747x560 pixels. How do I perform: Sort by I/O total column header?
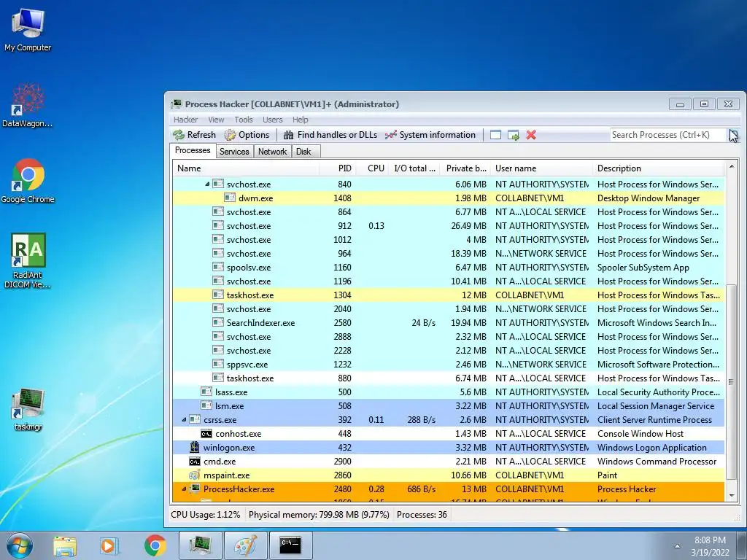tap(414, 168)
